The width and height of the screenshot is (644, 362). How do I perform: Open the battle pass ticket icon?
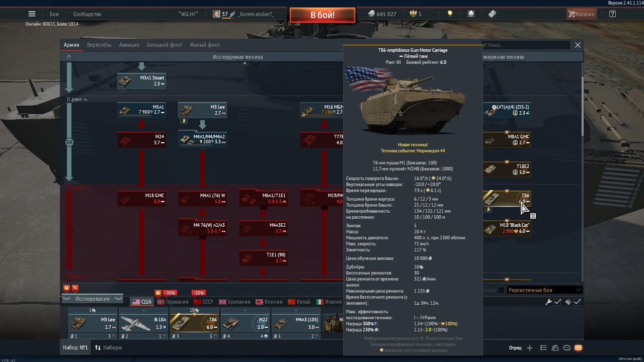(x=492, y=14)
